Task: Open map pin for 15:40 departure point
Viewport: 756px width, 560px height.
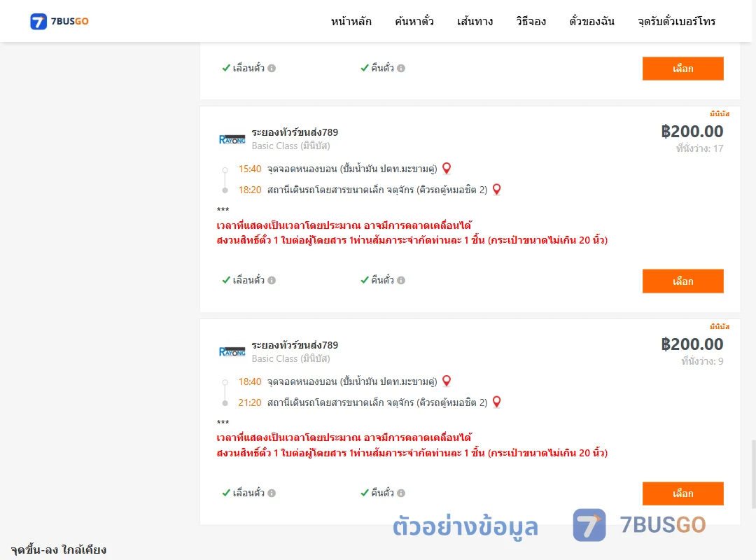Action: 447,168
